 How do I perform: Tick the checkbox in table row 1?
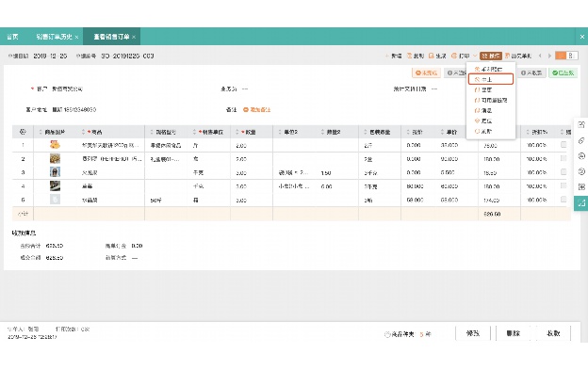click(563, 145)
